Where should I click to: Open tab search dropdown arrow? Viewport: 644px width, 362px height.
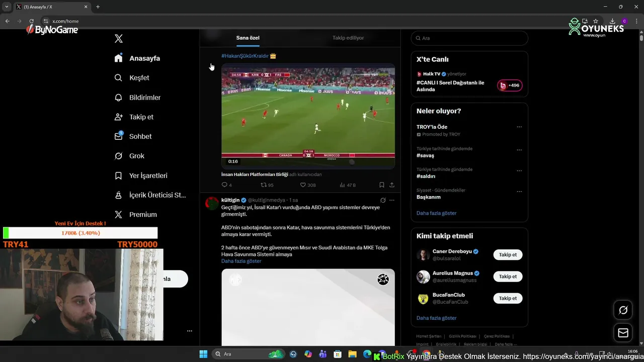7,7
